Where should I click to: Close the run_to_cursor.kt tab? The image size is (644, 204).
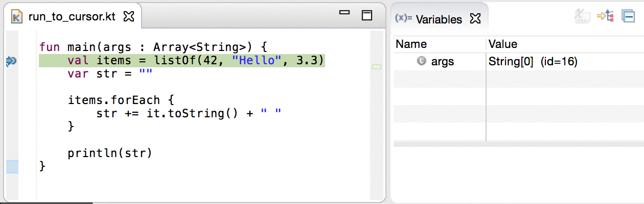(129, 17)
